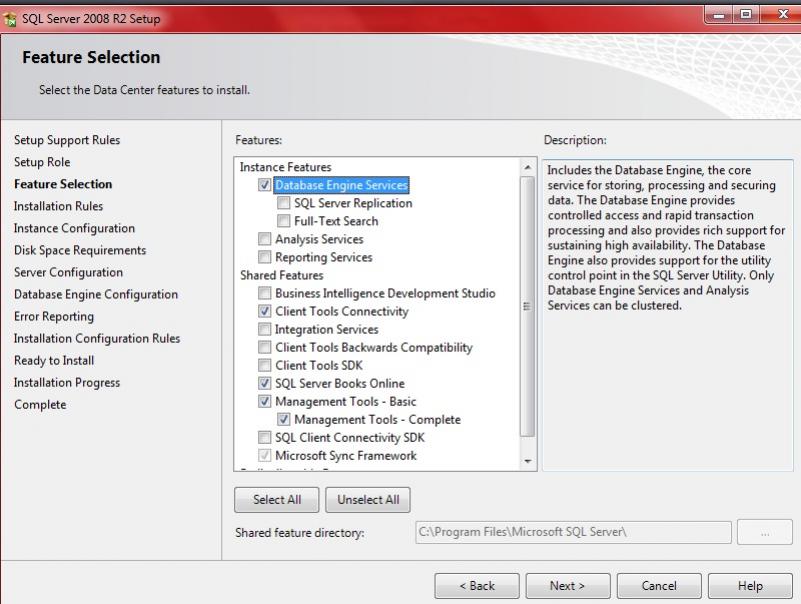801x604 pixels.
Task: Select the SQL Server Replication label
Action: click(x=353, y=203)
